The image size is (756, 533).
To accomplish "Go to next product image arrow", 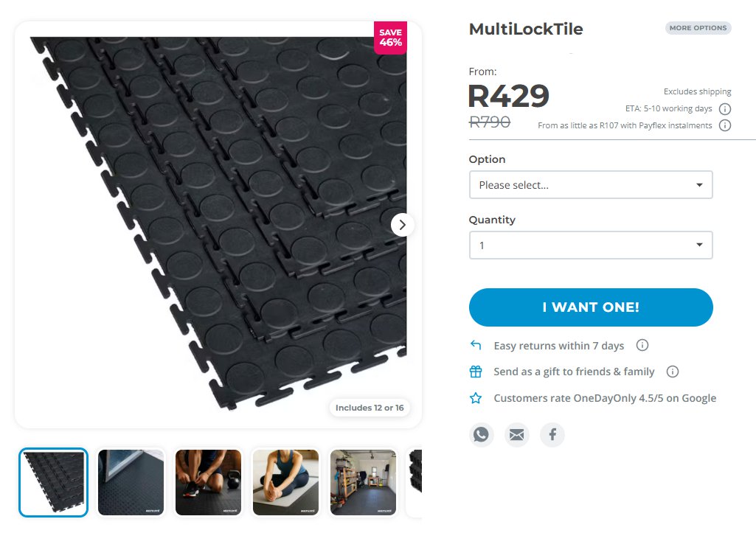I will (x=402, y=225).
